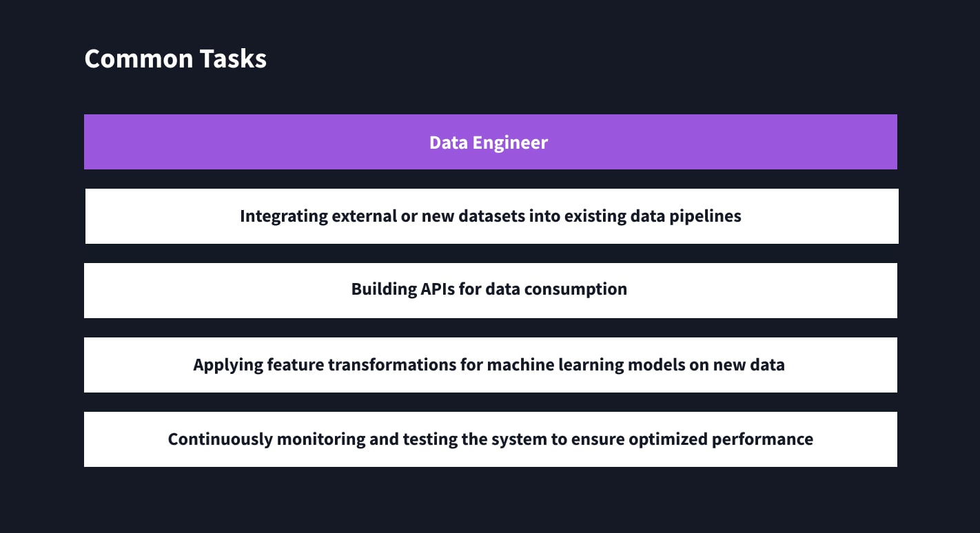The height and width of the screenshot is (533, 980).
Task: Click the word "APIs" in the second card
Action: point(438,289)
